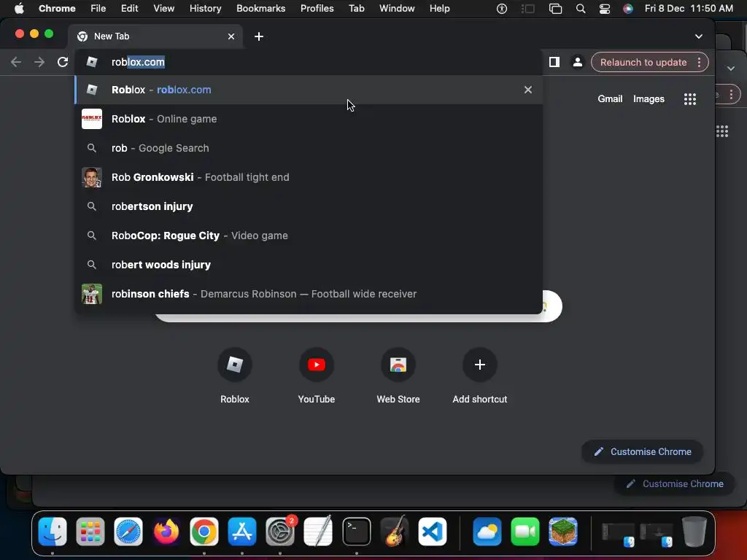Open Launchpad from the Dock
This screenshot has width=747, height=560.
click(x=90, y=532)
